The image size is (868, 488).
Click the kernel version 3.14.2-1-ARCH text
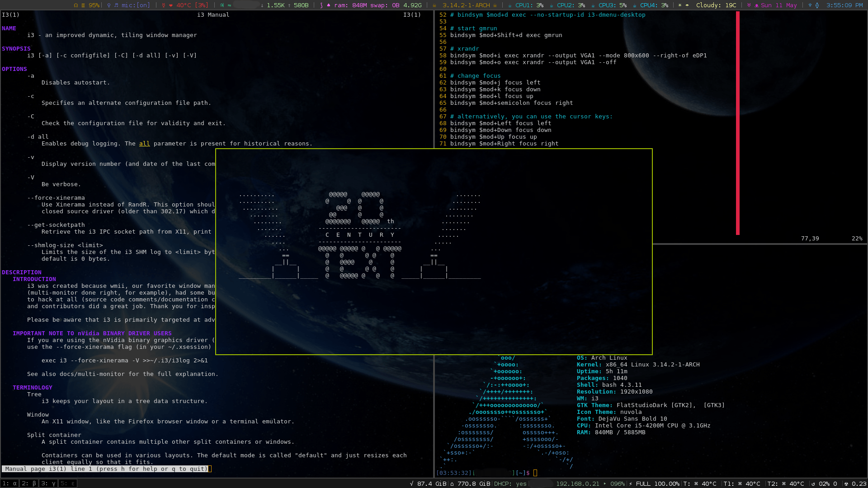pyautogui.click(x=466, y=5)
